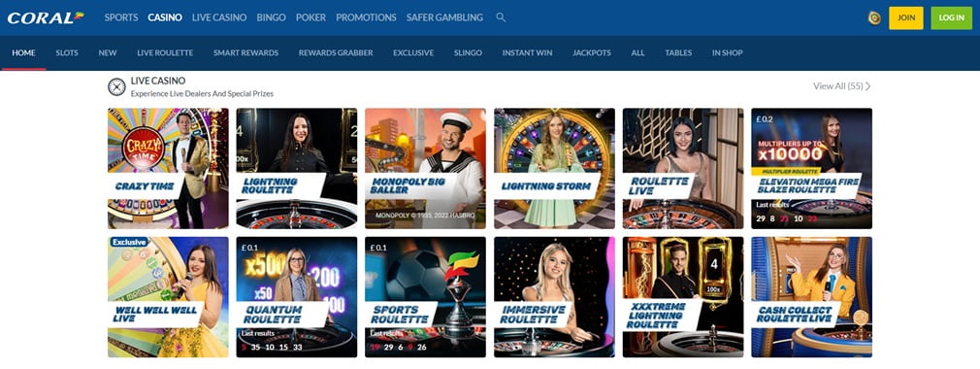Click 'Experience Live Dealers And Special Prizes' text
Viewport: 980px width, 369px height.
pos(202,94)
